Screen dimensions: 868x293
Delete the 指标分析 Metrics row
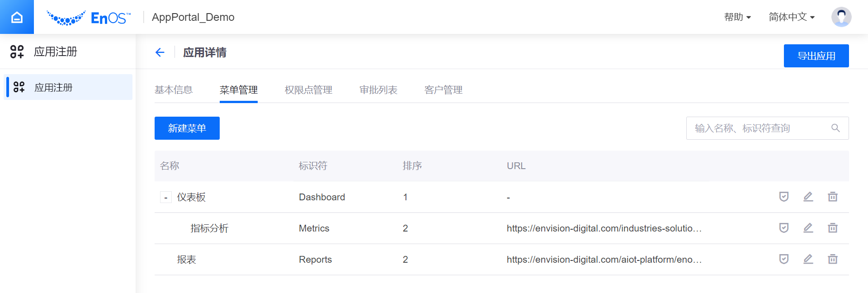832,228
